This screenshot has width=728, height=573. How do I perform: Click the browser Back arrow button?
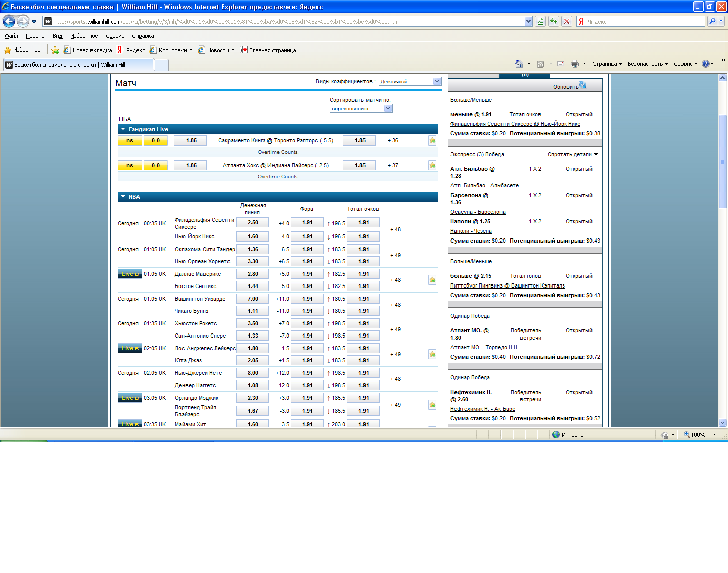point(9,21)
